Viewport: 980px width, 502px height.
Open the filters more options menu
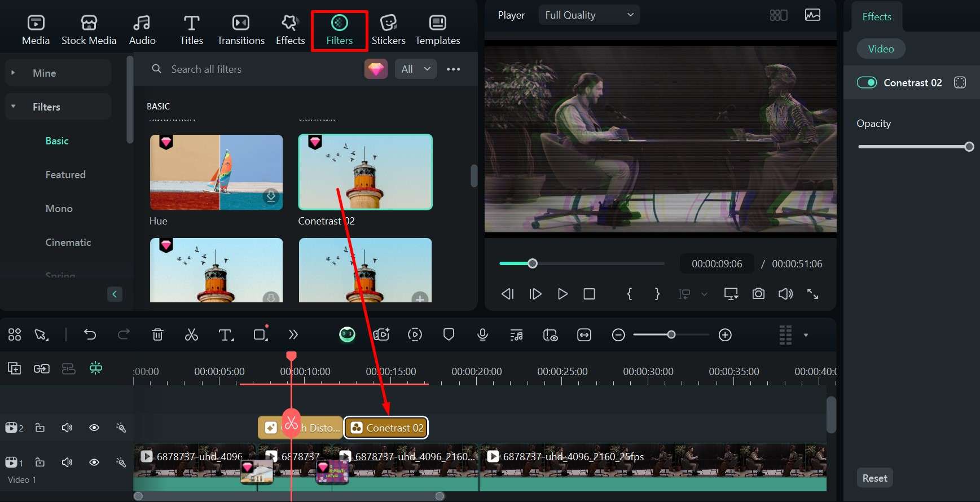(454, 69)
